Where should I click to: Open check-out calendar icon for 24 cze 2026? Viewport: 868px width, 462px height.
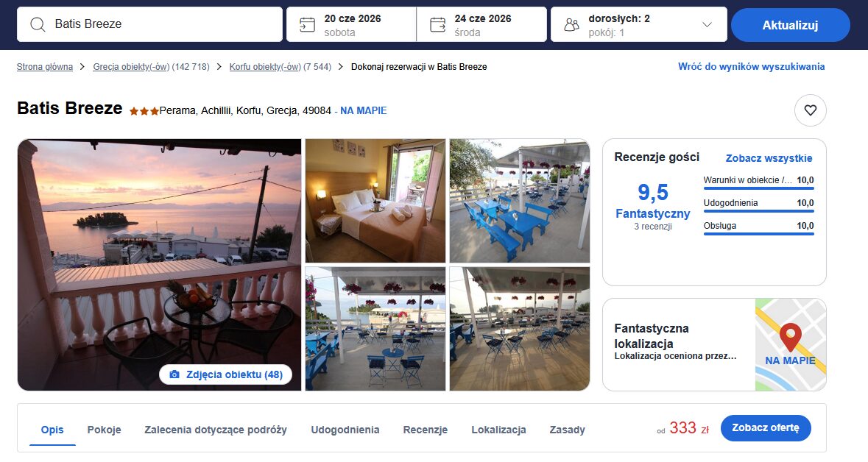click(438, 24)
